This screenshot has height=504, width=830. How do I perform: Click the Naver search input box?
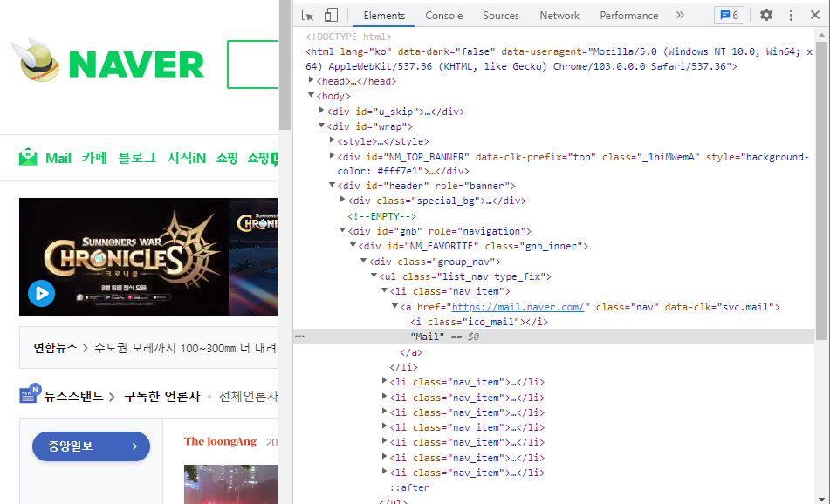pos(252,64)
